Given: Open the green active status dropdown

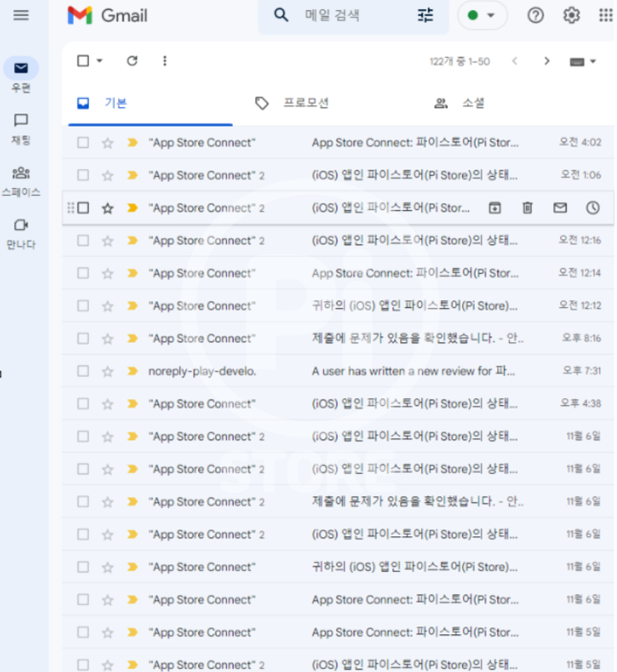Looking at the screenshot, I should (x=481, y=15).
